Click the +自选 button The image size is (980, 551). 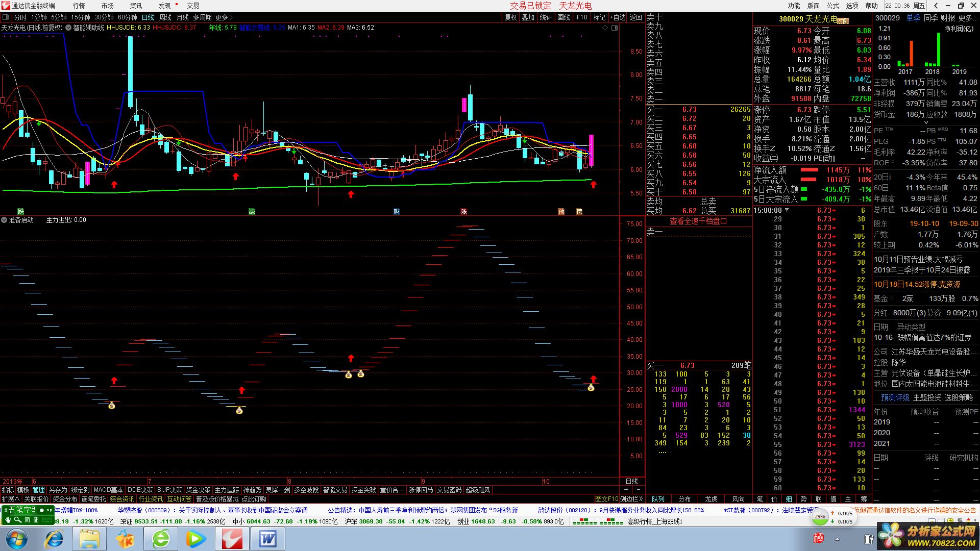pyautogui.click(x=618, y=17)
